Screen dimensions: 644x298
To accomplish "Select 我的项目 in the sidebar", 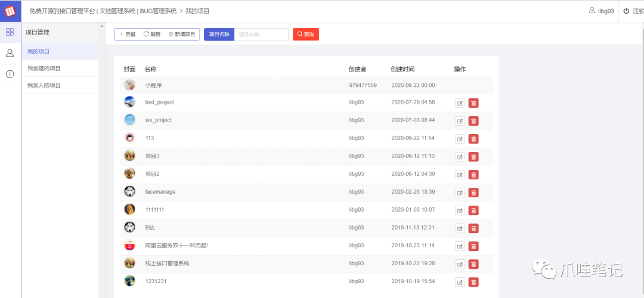I will coord(60,51).
